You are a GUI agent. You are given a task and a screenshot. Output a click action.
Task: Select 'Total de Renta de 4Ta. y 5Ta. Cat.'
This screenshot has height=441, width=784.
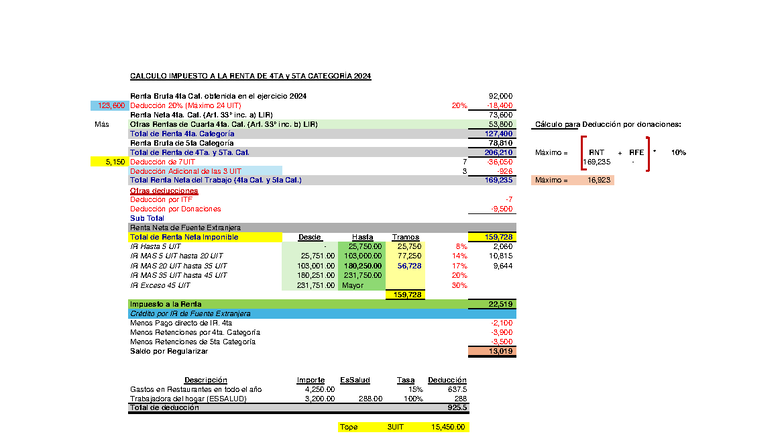[190, 152]
